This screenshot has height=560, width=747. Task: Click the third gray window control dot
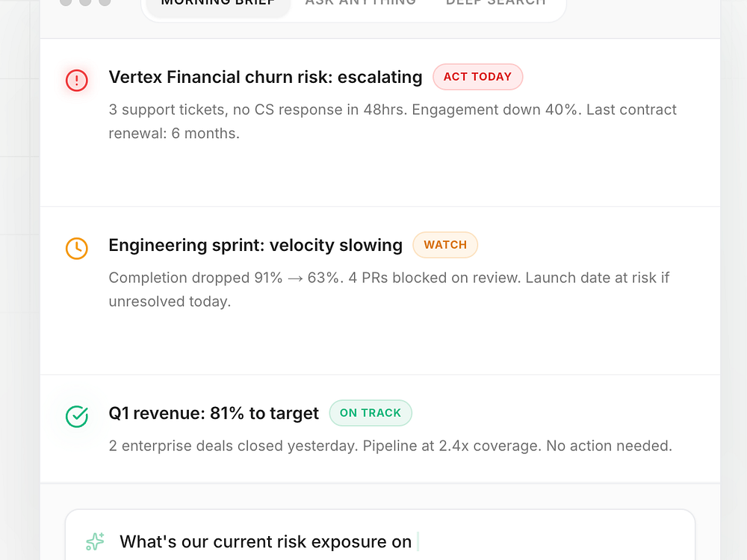pyautogui.click(x=105, y=2)
